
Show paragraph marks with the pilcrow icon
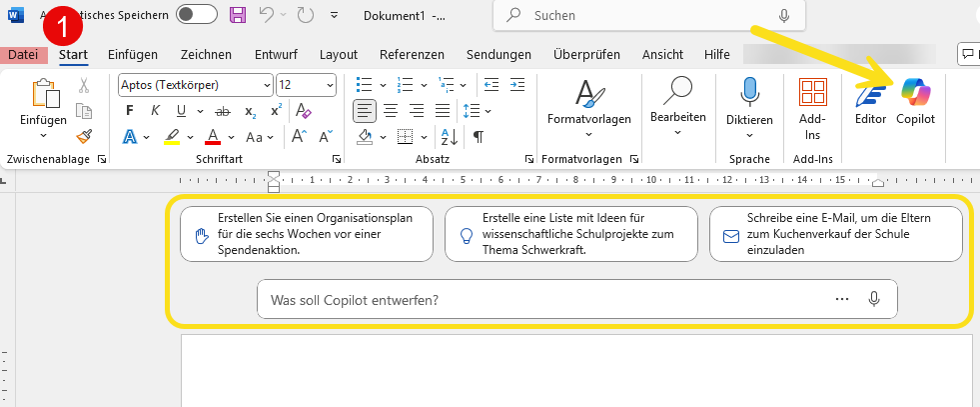click(479, 137)
